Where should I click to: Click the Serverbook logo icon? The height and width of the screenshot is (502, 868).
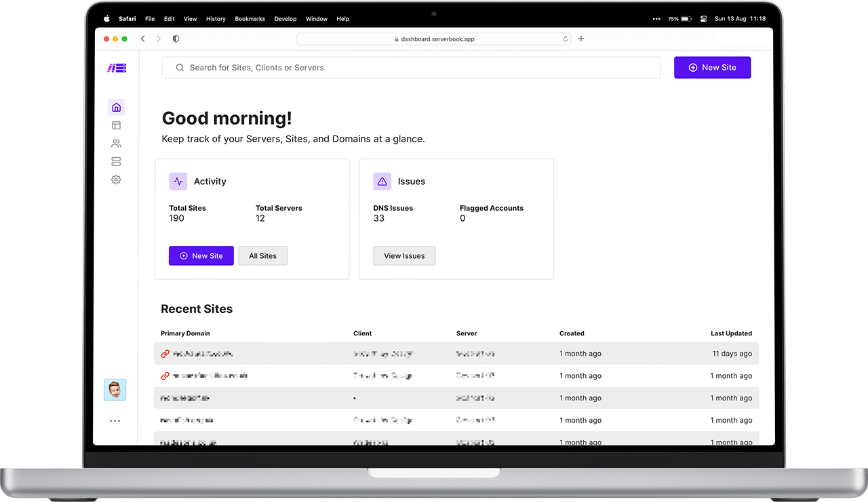pyautogui.click(x=117, y=68)
